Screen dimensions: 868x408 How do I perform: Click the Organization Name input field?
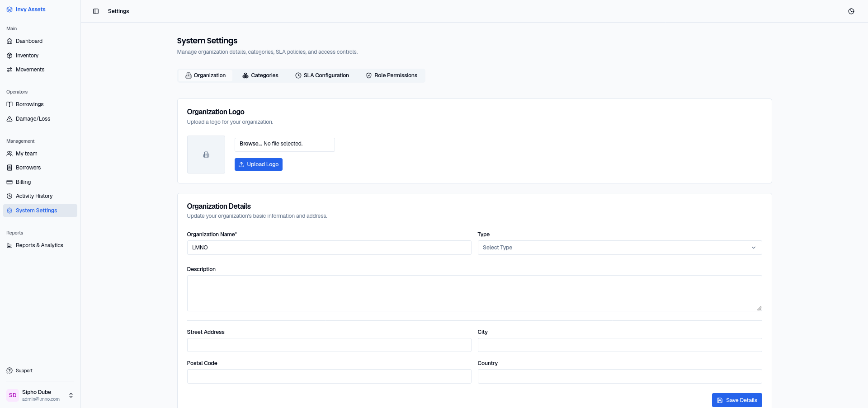pos(329,248)
